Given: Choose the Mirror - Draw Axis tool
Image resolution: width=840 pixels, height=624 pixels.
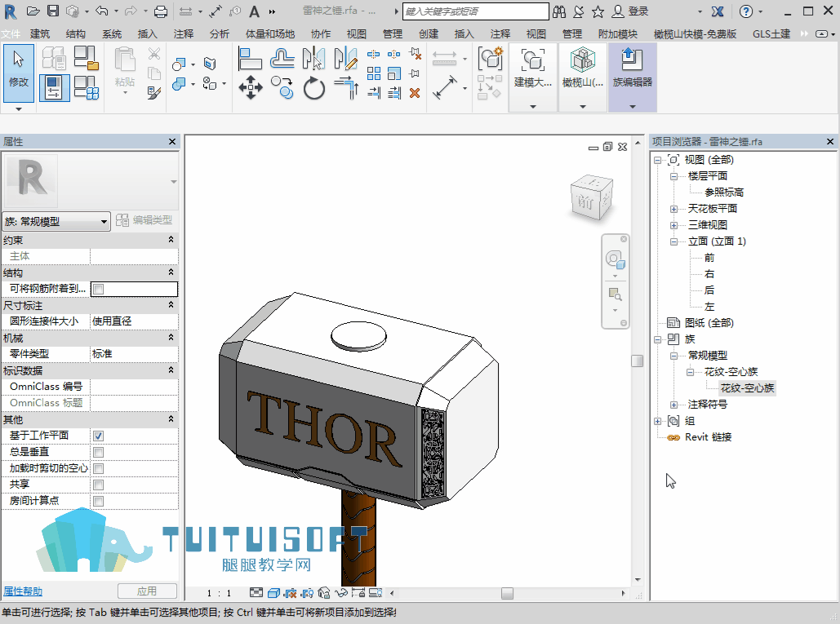Looking at the screenshot, I should 345,59.
